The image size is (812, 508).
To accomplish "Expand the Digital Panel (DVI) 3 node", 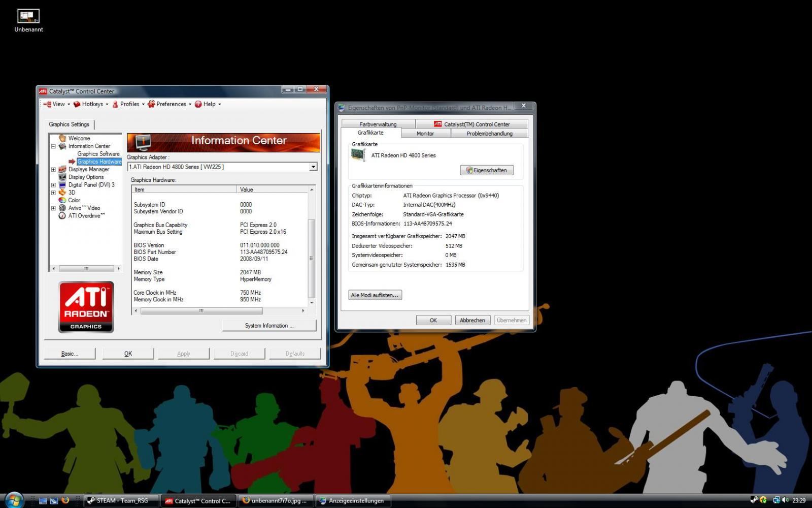I will 53,185.
